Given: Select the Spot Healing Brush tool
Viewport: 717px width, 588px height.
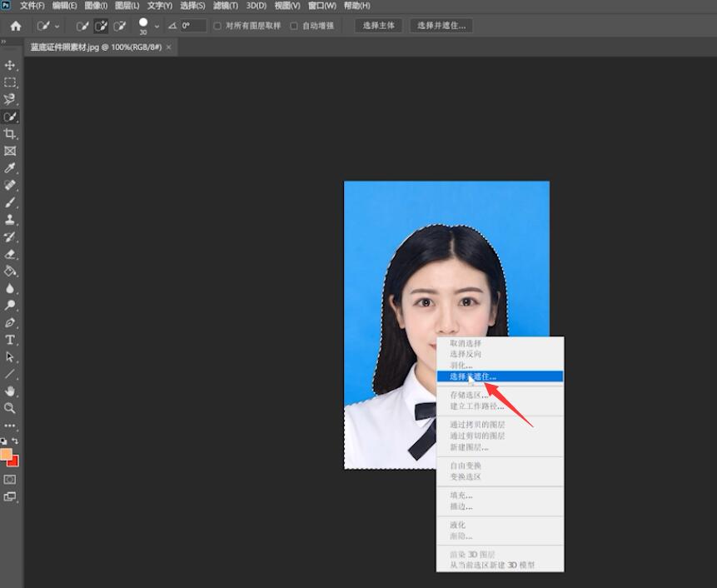Looking at the screenshot, I should pyautogui.click(x=10, y=185).
